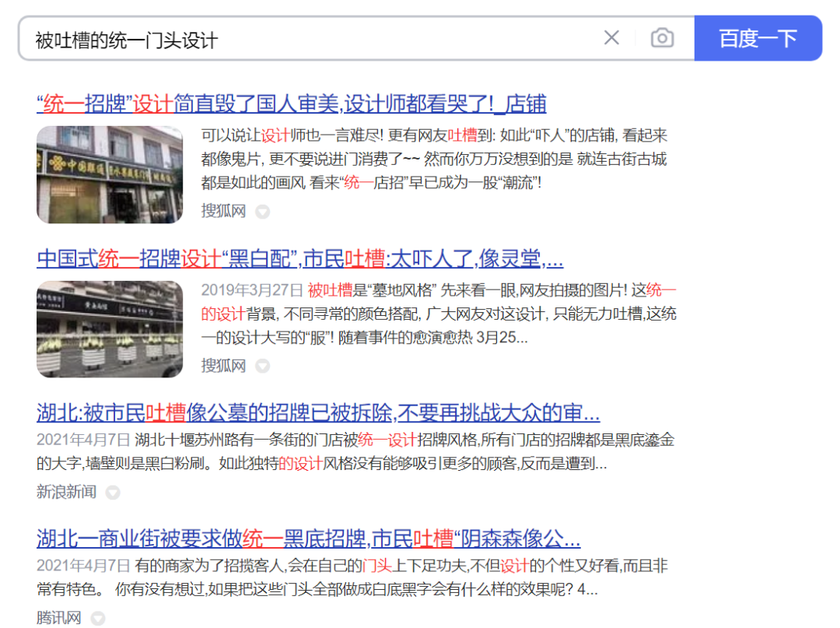This screenshot has width=840, height=628.
Task: Expand the dropdown next to second 搜狐网 result
Action: pyautogui.click(x=263, y=366)
